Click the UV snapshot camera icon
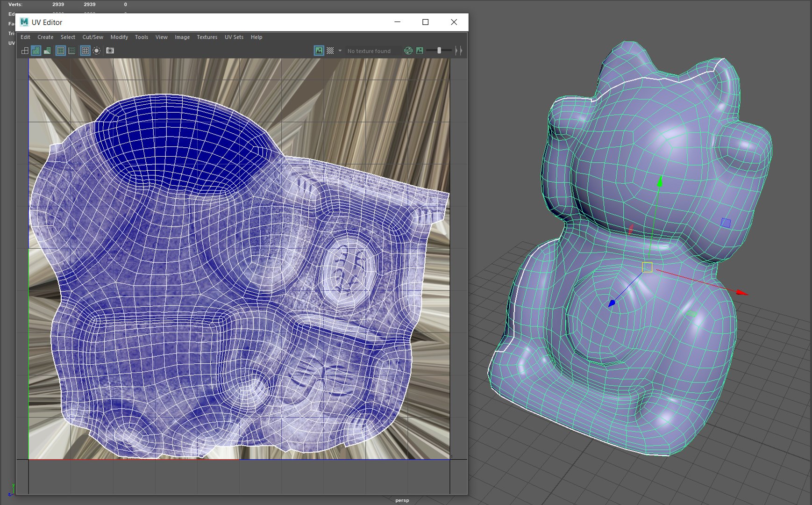Screen dimensions: 812x505 110,50
